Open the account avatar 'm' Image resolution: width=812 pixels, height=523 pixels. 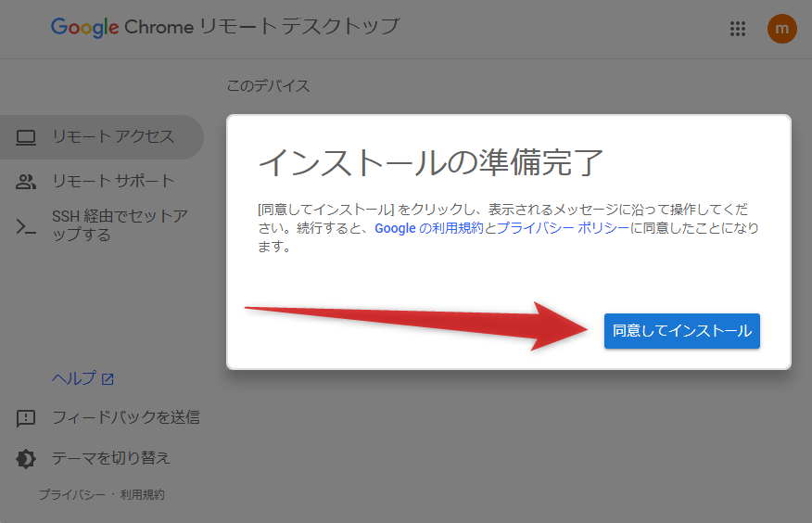pyautogui.click(x=781, y=29)
